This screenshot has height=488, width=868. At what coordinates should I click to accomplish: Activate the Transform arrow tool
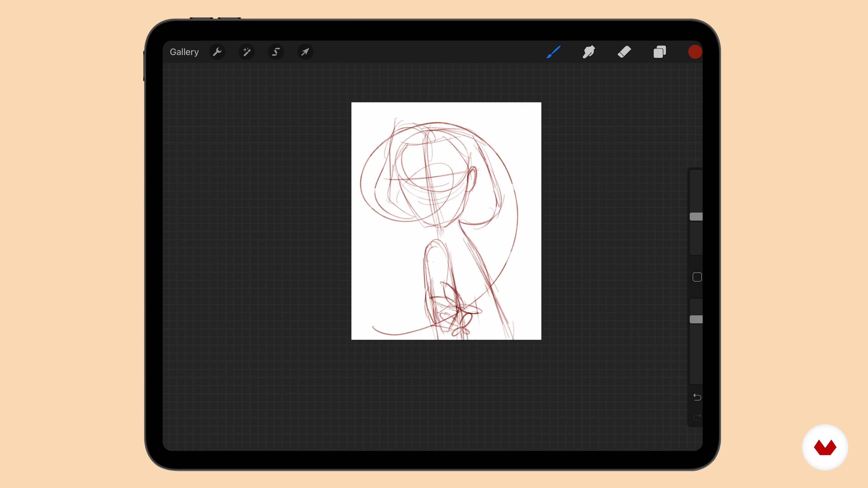305,52
